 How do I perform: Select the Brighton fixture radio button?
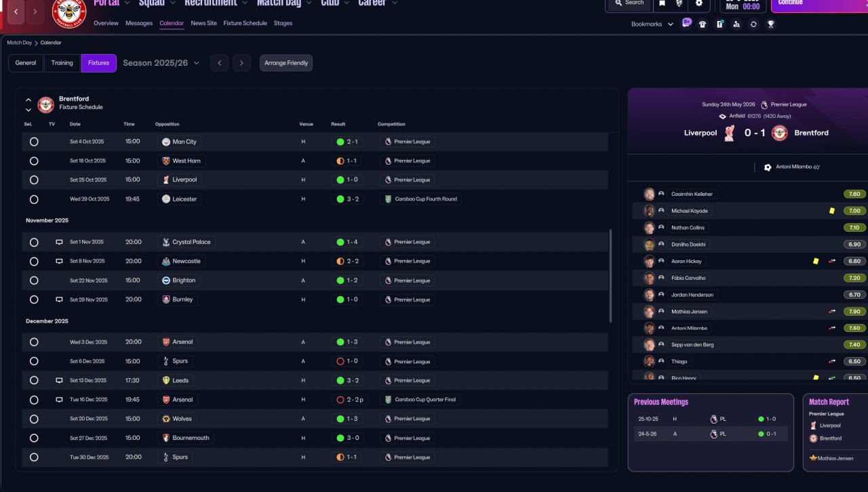(34, 281)
